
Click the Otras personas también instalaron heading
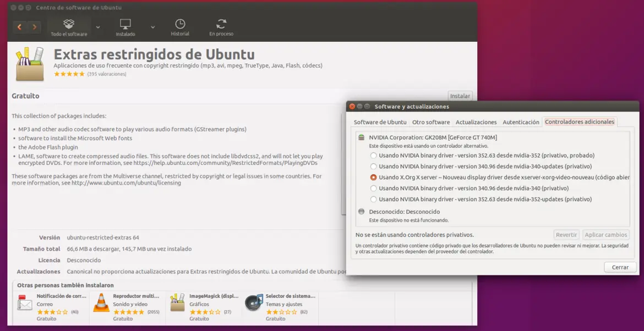coord(66,285)
